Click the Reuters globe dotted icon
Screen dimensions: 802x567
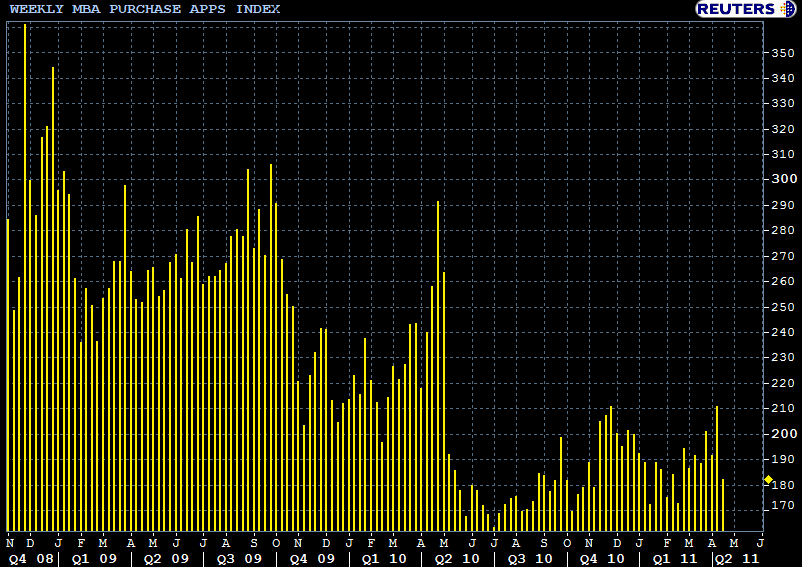[787, 9]
